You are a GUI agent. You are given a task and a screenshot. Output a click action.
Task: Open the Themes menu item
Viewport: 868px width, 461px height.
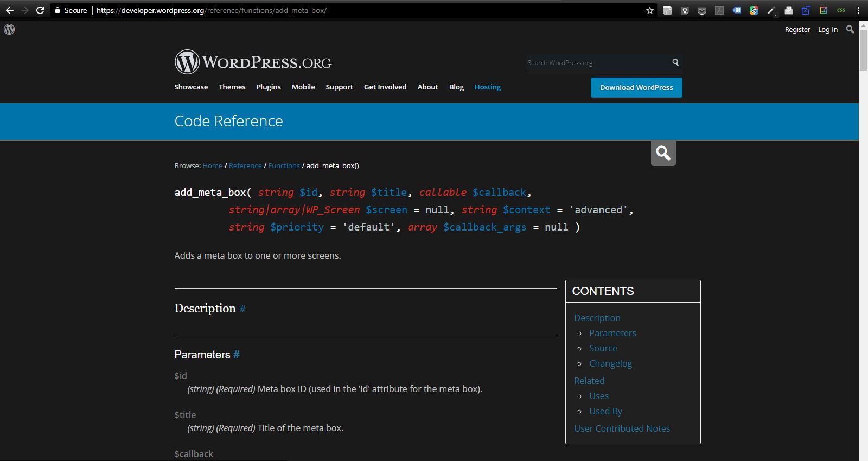tap(232, 87)
